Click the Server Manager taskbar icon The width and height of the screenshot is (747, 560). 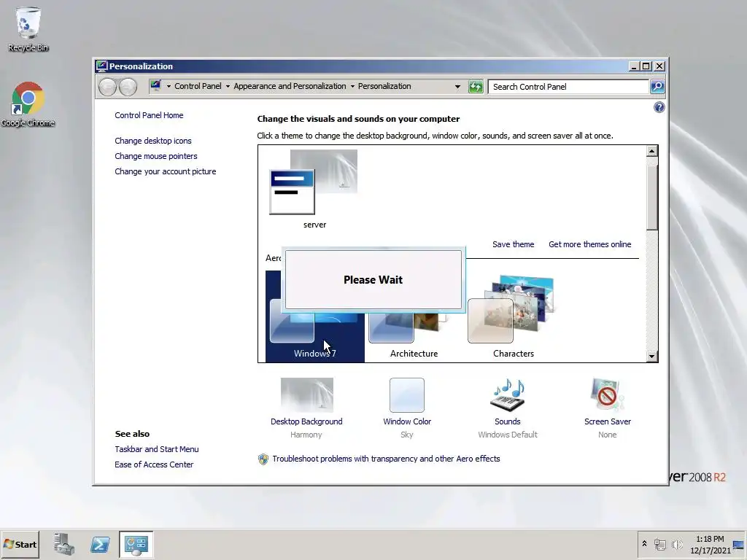tap(64, 544)
